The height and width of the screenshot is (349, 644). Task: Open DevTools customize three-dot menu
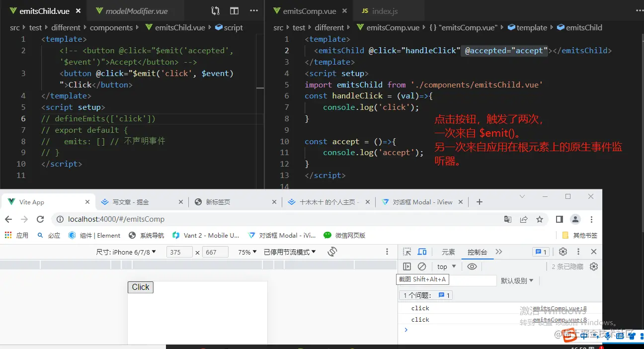point(578,252)
